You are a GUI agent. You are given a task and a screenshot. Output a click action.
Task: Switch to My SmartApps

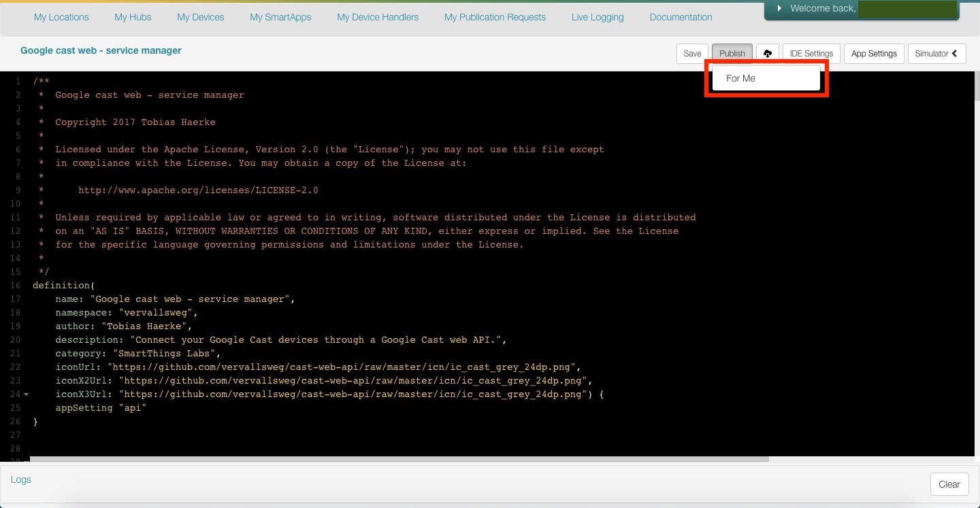pyautogui.click(x=280, y=17)
